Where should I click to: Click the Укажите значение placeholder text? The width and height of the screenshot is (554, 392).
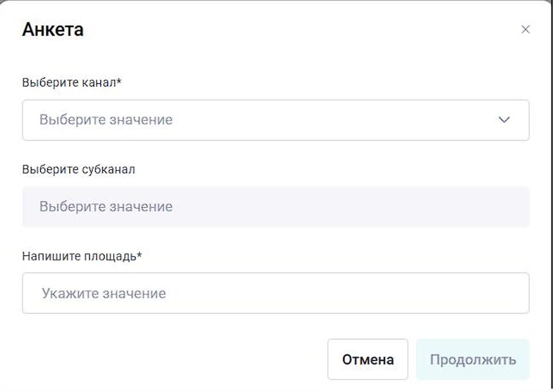pyautogui.click(x=104, y=294)
